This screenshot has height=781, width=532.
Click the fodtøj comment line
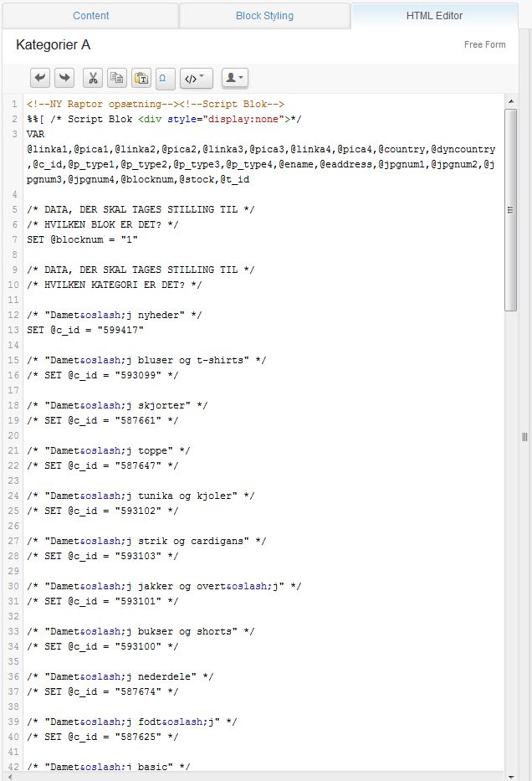[x=132, y=722]
